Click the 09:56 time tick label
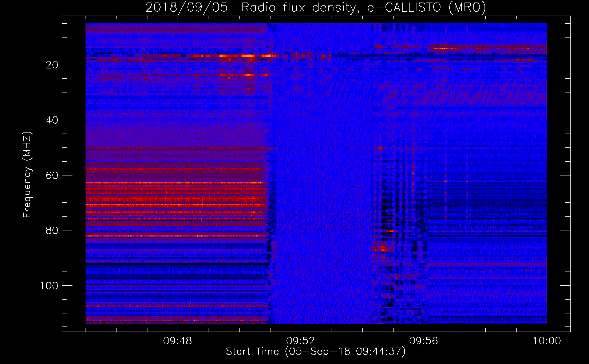 click(424, 341)
